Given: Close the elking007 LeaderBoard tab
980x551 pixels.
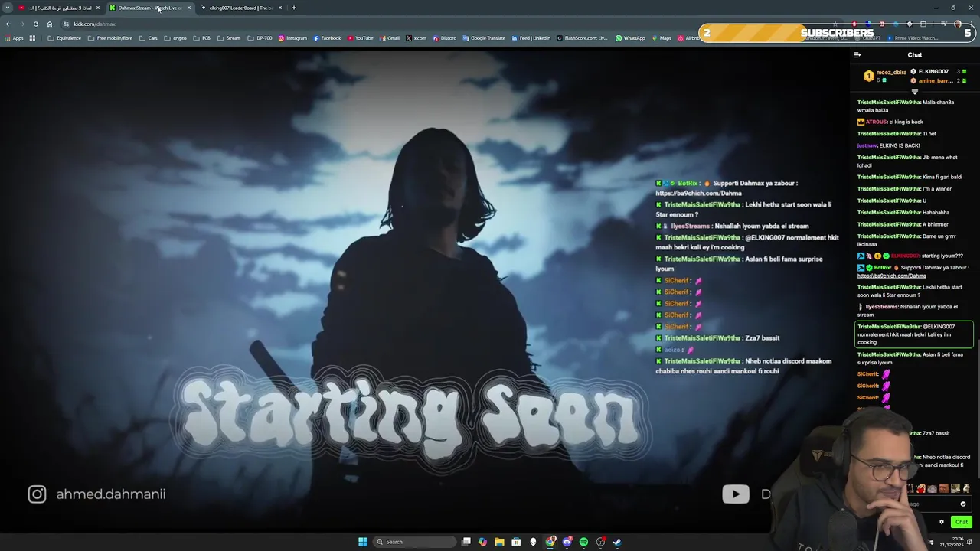Looking at the screenshot, I should click(x=280, y=8).
